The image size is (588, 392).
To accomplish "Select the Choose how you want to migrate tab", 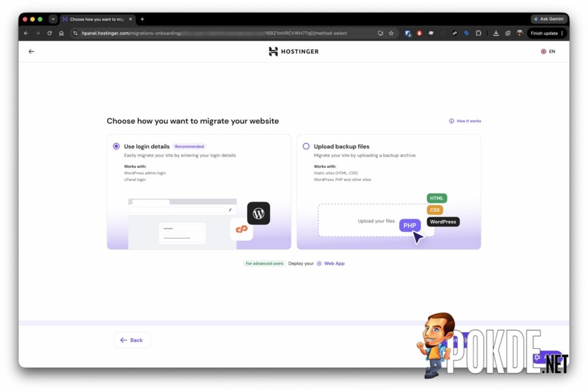I will pyautogui.click(x=98, y=19).
